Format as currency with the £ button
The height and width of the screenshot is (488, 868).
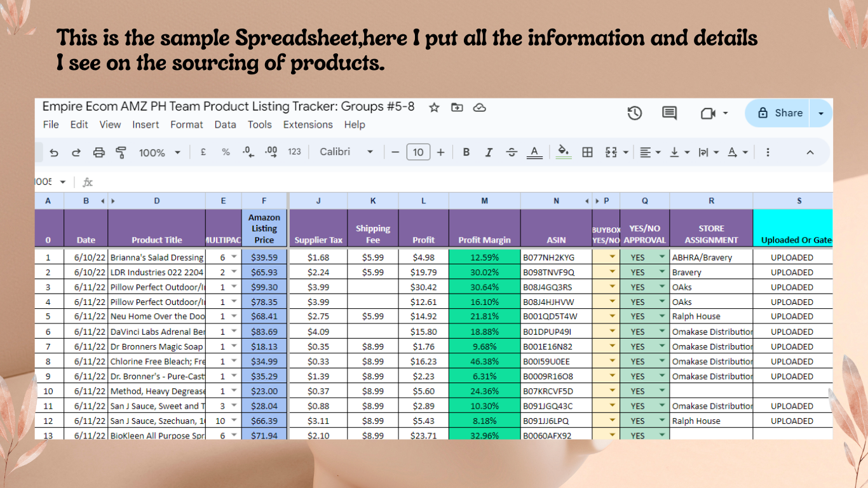click(203, 152)
